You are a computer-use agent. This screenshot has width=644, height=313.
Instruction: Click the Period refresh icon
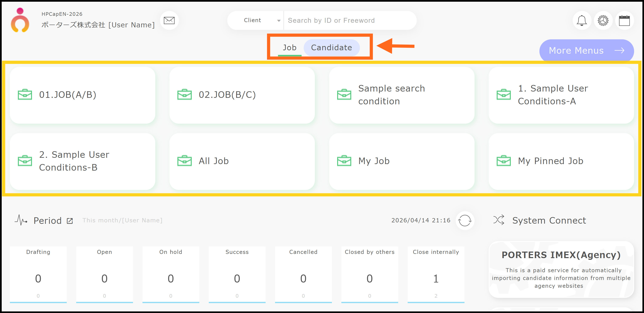(464, 221)
